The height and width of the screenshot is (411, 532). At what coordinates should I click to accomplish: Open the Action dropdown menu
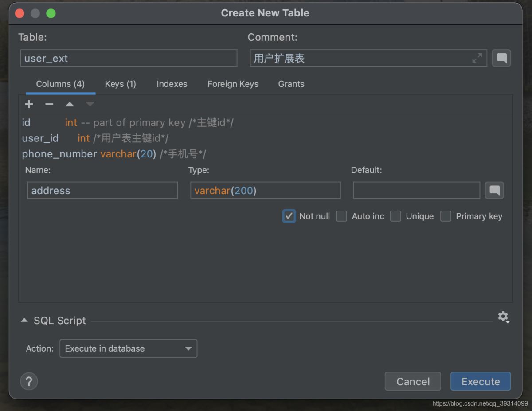pos(128,348)
